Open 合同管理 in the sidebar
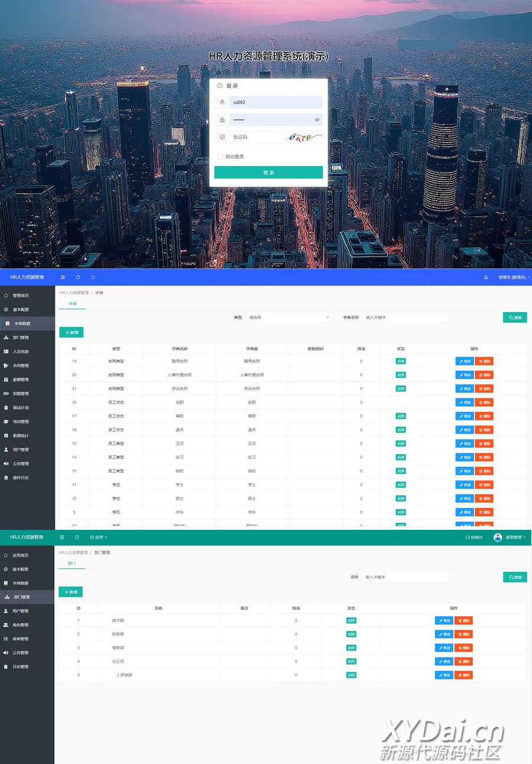The width and height of the screenshot is (532, 764). coord(21,365)
